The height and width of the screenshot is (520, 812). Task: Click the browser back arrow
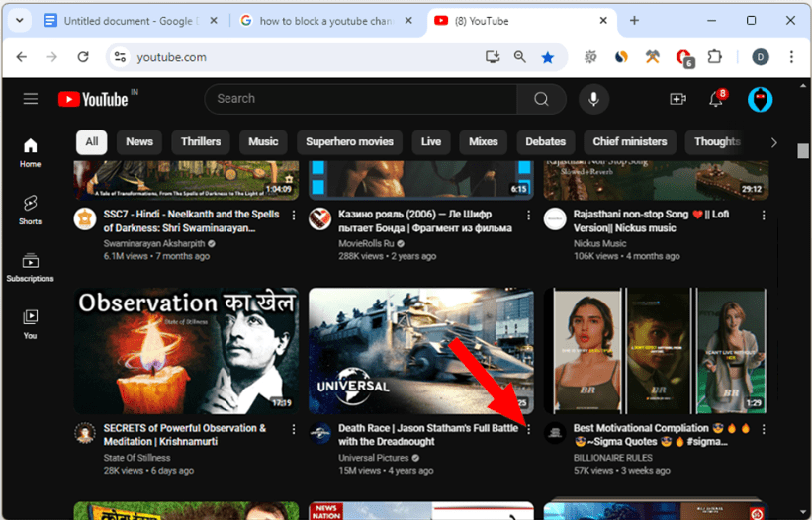pyautogui.click(x=21, y=57)
